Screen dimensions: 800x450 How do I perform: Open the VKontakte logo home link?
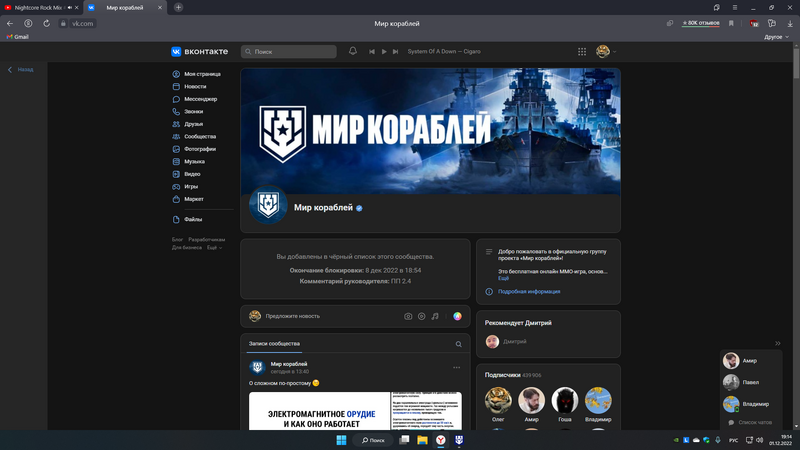(x=199, y=52)
